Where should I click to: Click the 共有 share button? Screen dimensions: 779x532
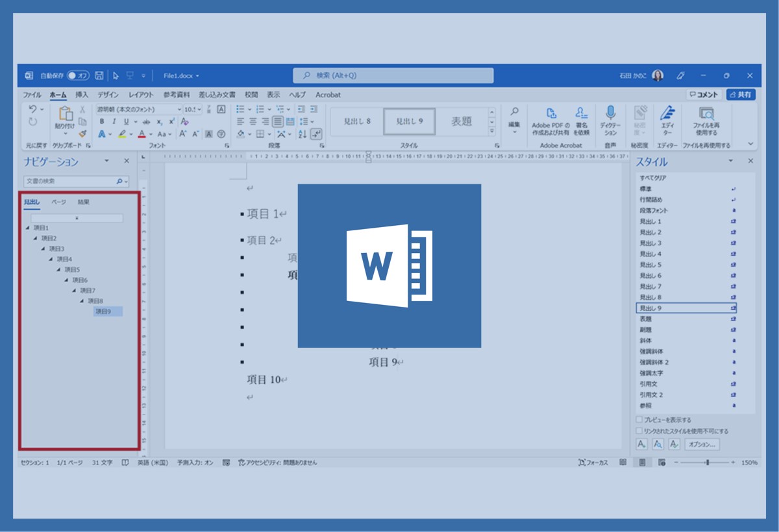(741, 95)
